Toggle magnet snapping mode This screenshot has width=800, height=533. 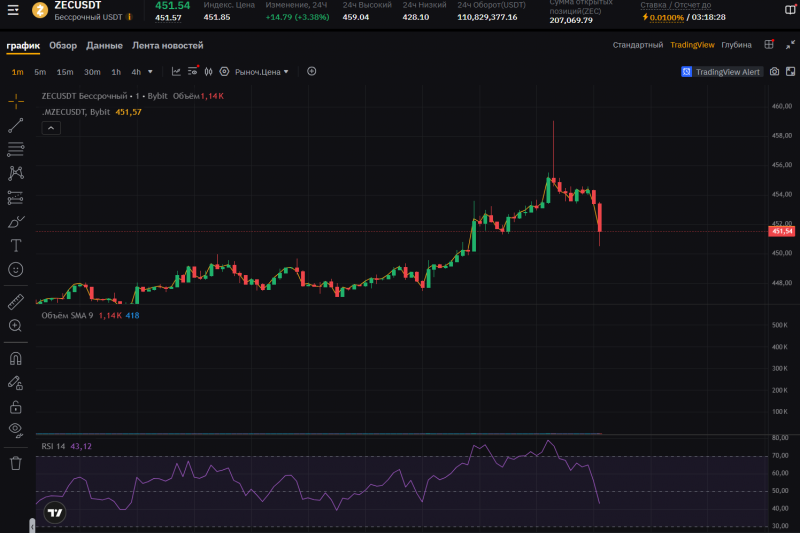coord(15,357)
